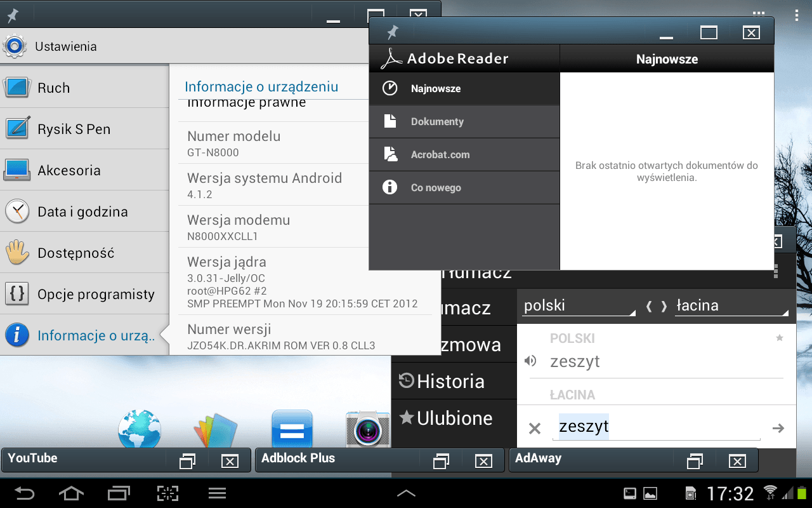Open the colorful cards app icon
Image resolution: width=812 pixels, height=508 pixels.
click(x=216, y=430)
